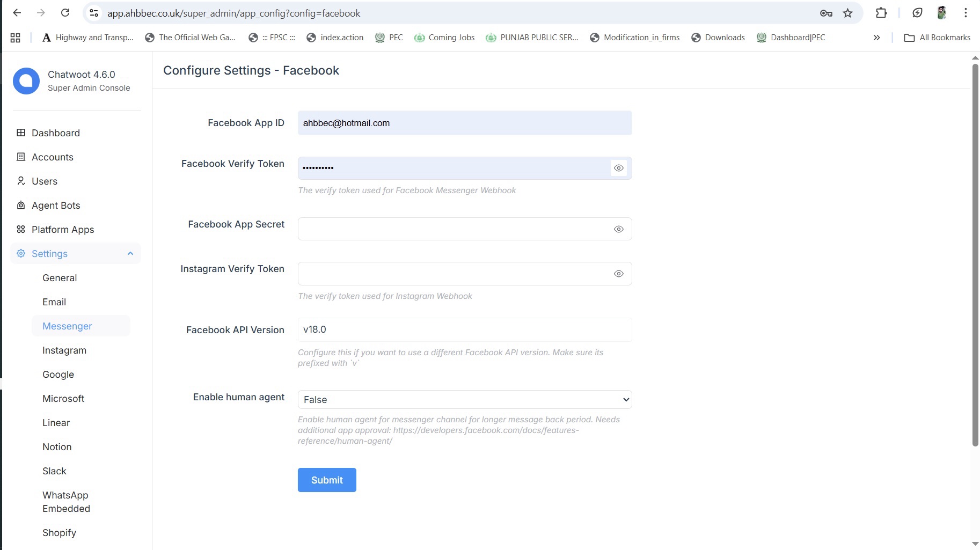
Task: Focus the Facebook API Version field
Action: click(464, 329)
